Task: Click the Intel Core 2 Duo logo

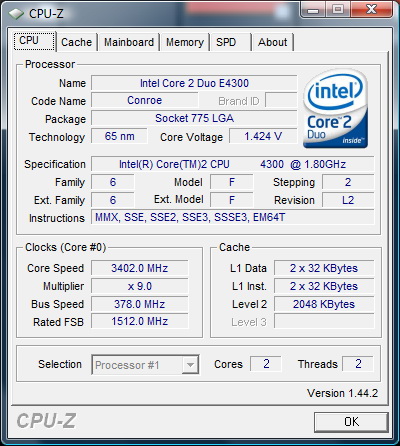Action: [x=335, y=109]
